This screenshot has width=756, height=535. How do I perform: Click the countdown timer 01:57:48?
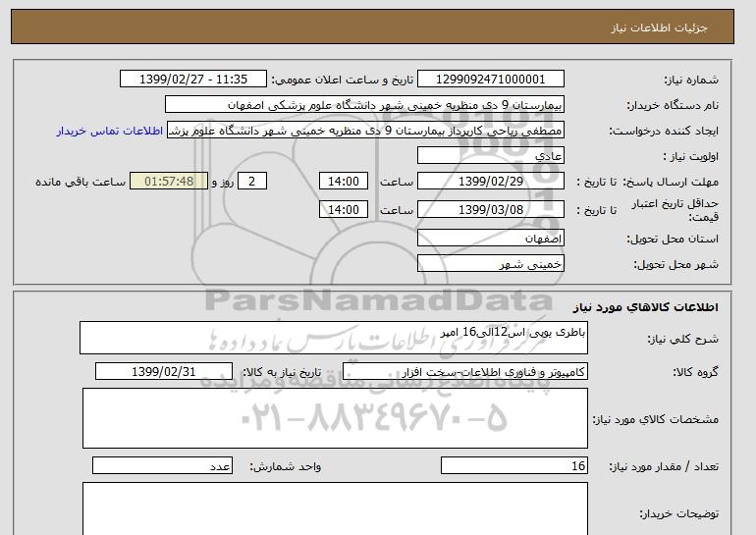click(169, 182)
